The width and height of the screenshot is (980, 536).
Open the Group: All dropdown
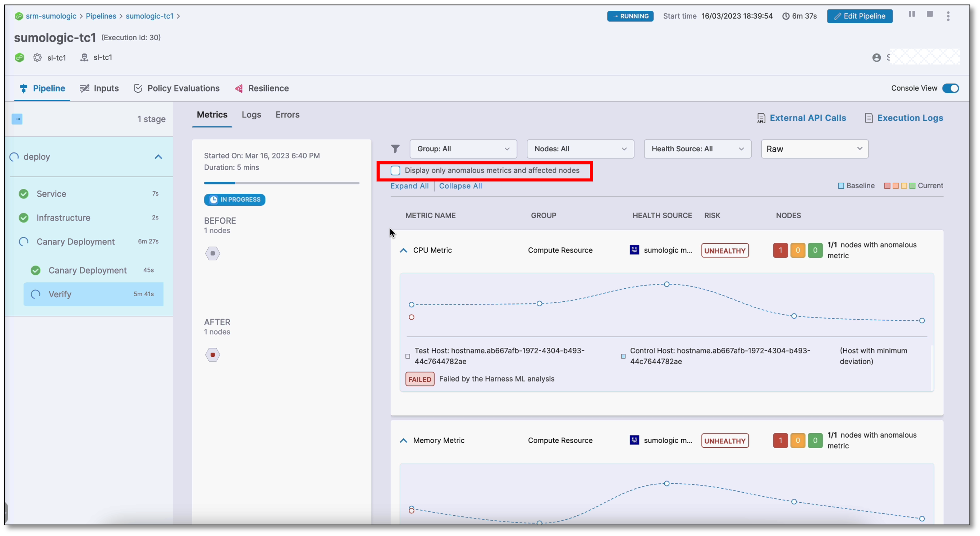pyautogui.click(x=463, y=149)
